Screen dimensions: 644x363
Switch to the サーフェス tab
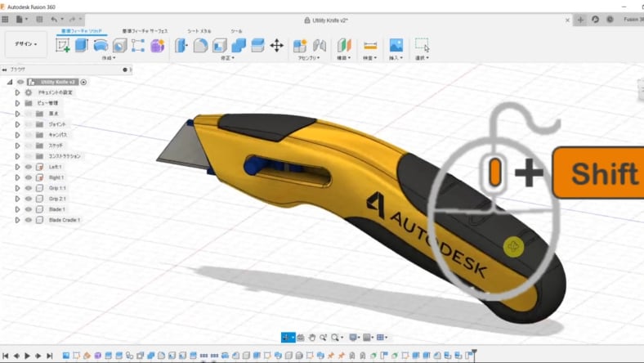click(145, 31)
